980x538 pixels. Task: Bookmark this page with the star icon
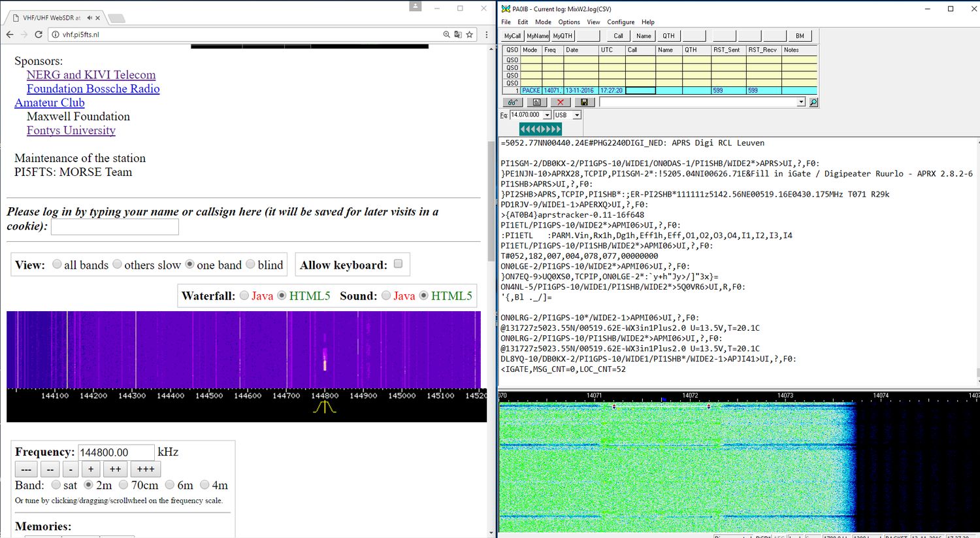coord(469,35)
